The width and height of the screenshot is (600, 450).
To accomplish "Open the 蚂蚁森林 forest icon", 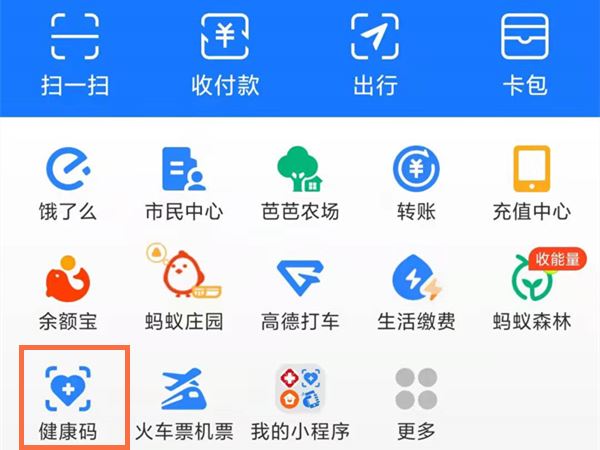I will tap(533, 278).
